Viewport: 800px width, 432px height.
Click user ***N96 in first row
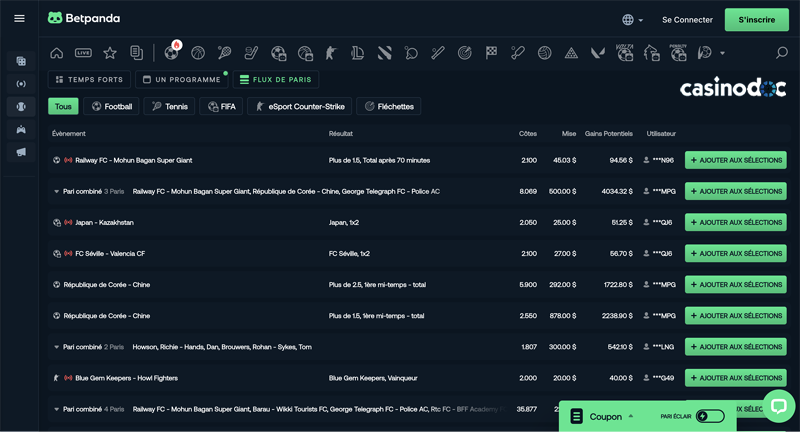pyautogui.click(x=659, y=161)
